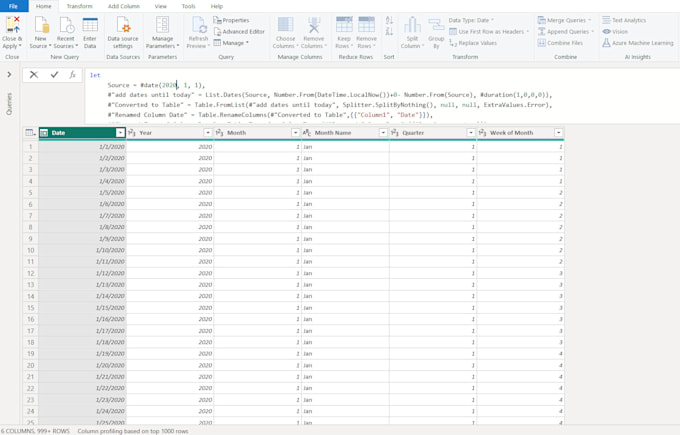The width and height of the screenshot is (680, 435).
Task: Open Text Analytics
Action: [624, 20]
